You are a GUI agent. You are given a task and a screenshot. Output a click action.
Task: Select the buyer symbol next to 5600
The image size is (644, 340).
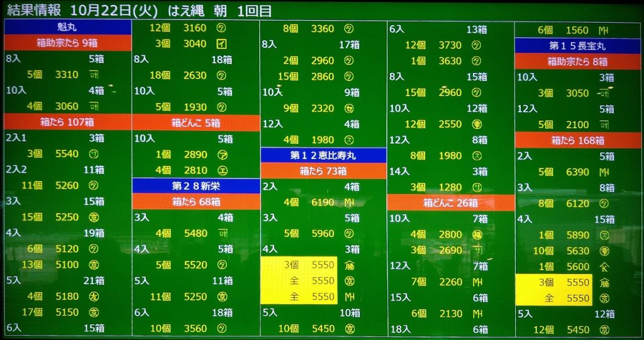pyautogui.click(x=604, y=266)
